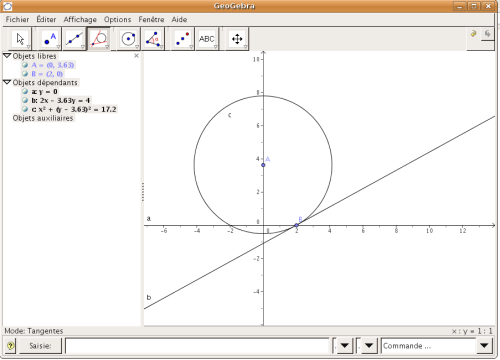The height and width of the screenshot is (360, 500).
Task: Click the label b near the line
Action: [x=149, y=297]
